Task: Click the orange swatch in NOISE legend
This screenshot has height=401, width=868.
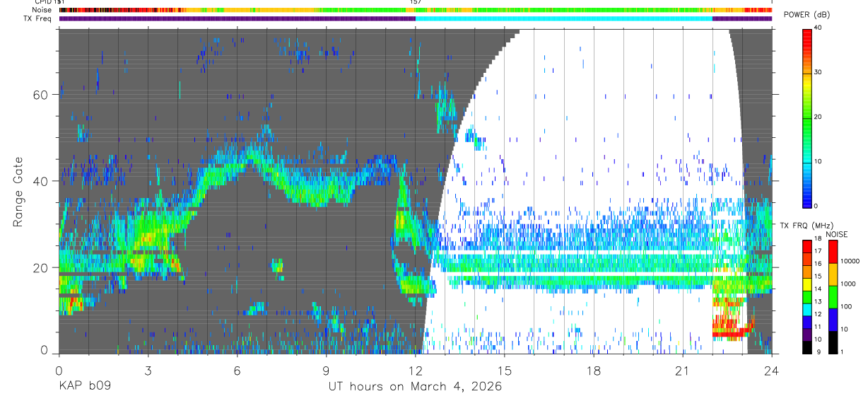Action: [833, 274]
